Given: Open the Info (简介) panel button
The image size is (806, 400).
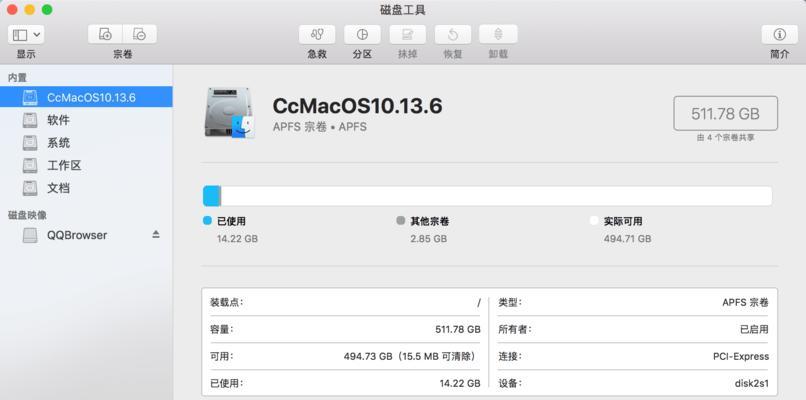Looking at the screenshot, I should click(x=780, y=34).
